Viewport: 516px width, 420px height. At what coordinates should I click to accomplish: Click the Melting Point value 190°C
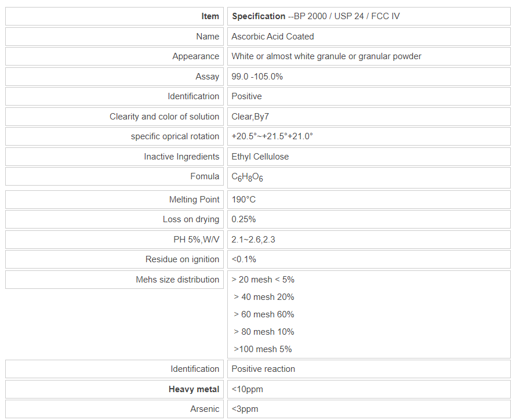click(x=244, y=200)
